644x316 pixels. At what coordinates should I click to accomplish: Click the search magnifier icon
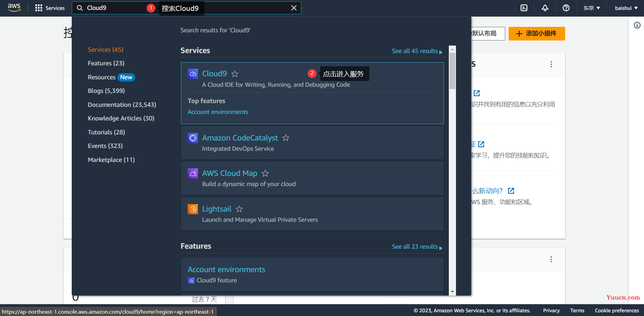[80, 8]
